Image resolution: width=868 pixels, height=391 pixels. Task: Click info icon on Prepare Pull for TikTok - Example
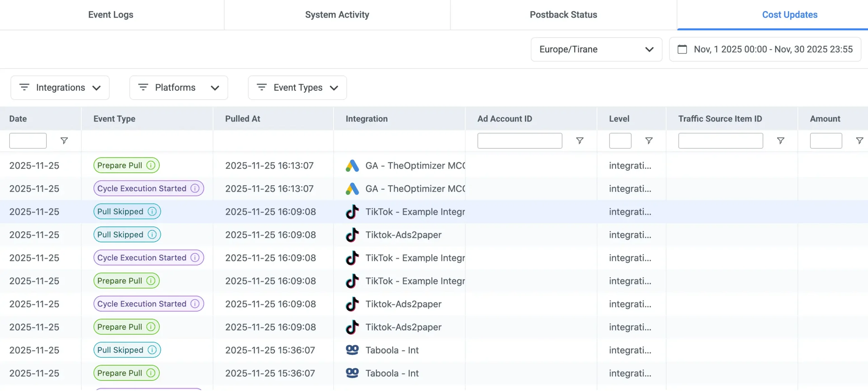coord(151,281)
